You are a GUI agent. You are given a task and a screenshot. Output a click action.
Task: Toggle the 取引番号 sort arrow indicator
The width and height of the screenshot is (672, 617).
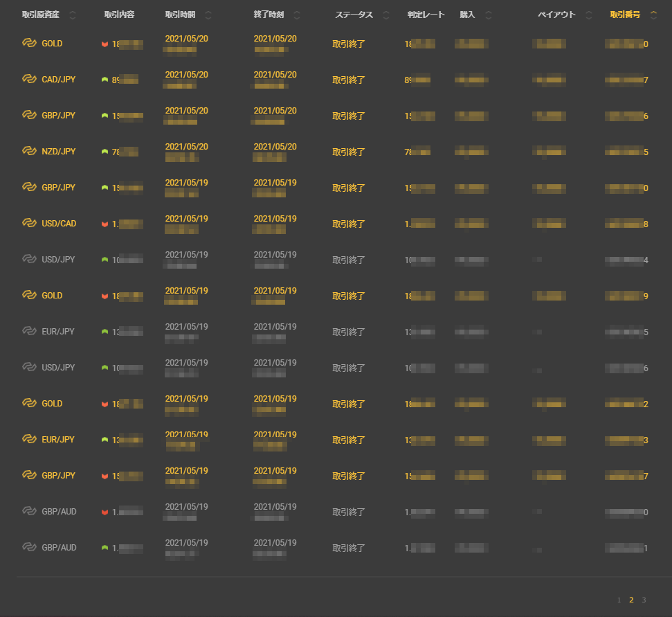pyautogui.click(x=654, y=15)
